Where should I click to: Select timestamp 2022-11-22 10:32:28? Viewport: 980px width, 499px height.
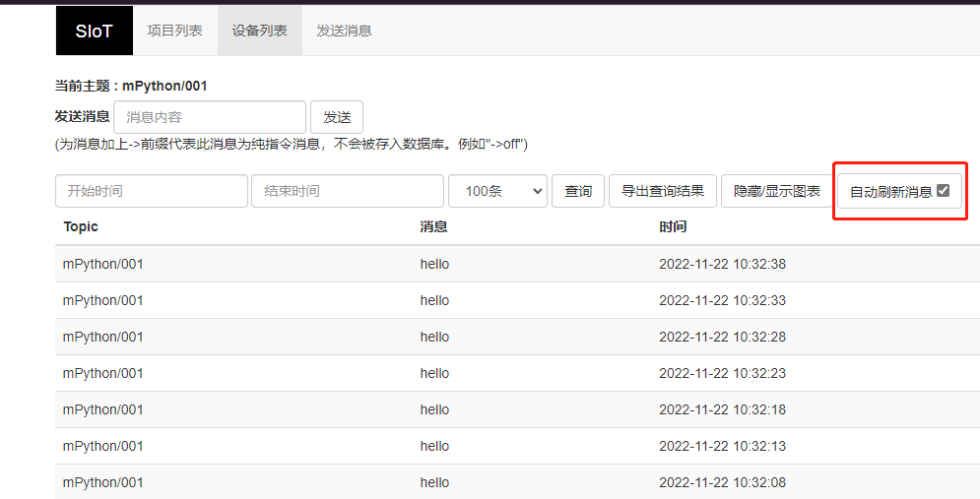pos(723,337)
